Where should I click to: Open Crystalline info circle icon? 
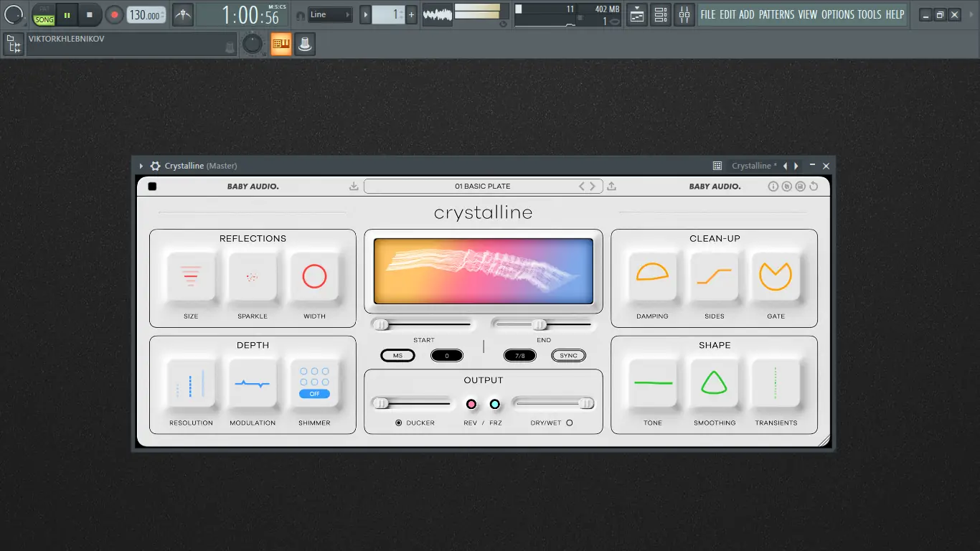pyautogui.click(x=773, y=187)
